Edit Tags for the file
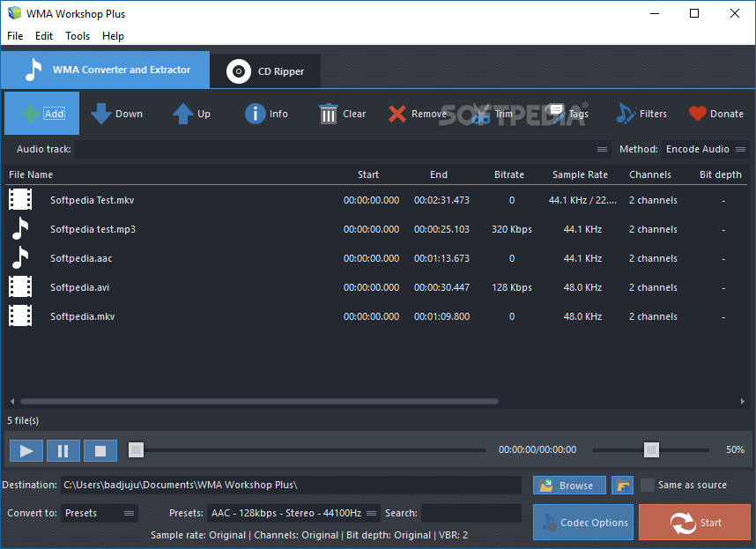 point(567,114)
